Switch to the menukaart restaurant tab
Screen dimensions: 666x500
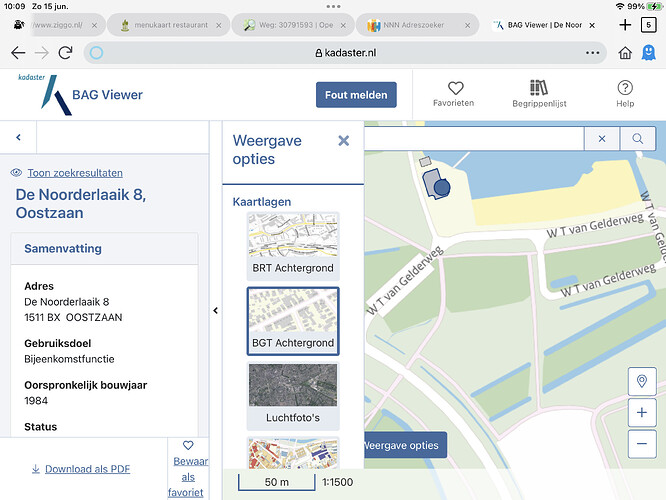[x=169, y=25]
